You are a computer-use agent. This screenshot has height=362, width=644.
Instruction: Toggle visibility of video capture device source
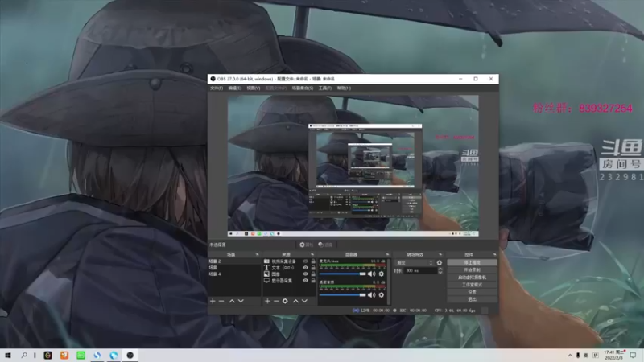(x=305, y=261)
